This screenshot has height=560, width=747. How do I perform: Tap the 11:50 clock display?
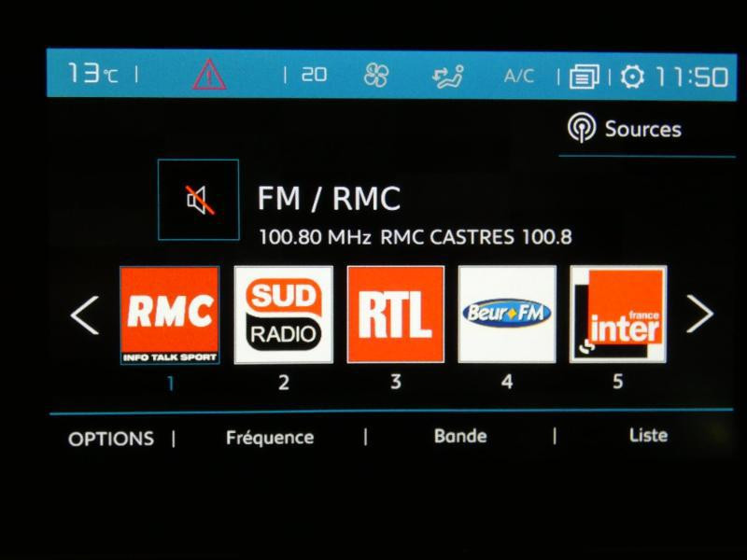tap(692, 77)
